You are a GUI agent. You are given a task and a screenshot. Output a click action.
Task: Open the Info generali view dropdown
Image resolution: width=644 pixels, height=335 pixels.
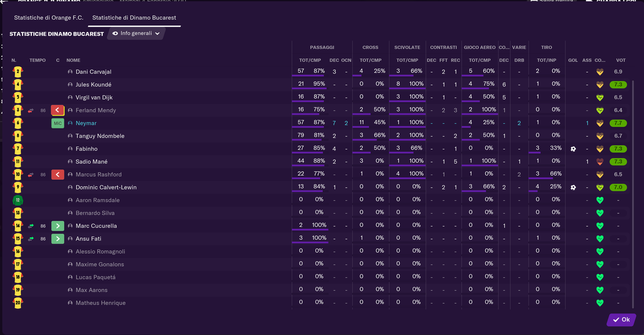(x=136, y=33)
